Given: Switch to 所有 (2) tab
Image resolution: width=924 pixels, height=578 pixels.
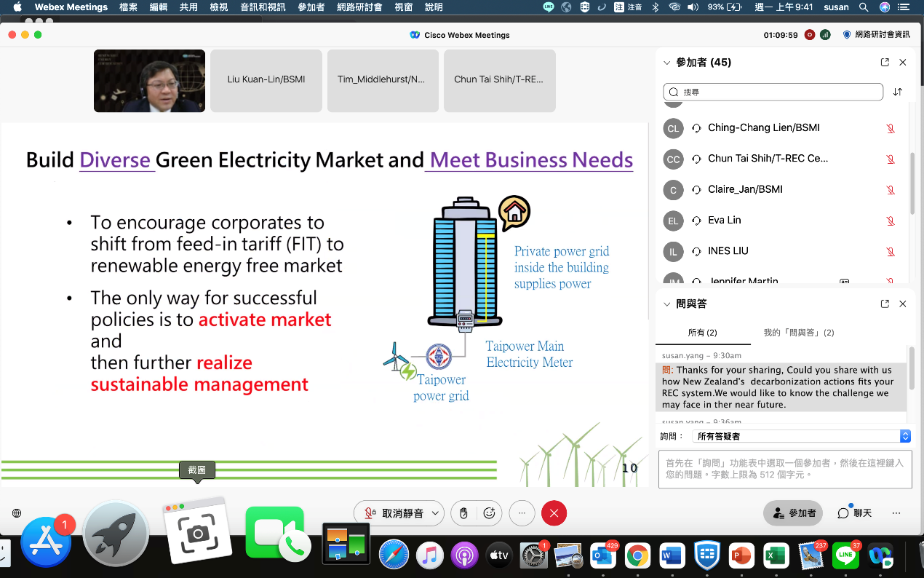Looking at the screenshot, I should (x=703, y=332).
